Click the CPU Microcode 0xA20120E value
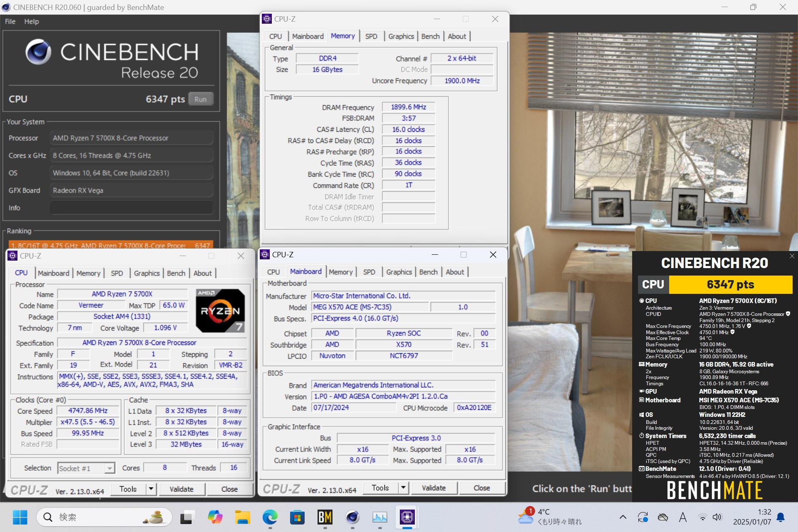798x532 pixels. 474,408
